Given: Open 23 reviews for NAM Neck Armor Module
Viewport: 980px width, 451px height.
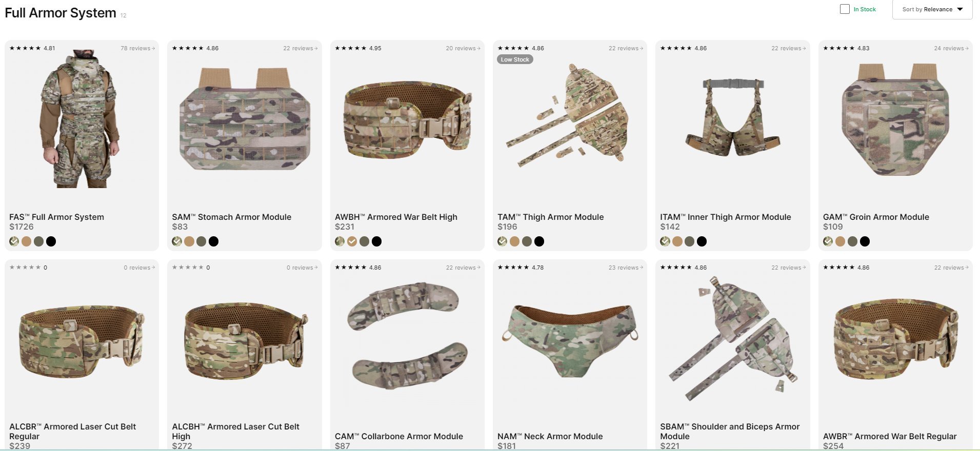Looking at the screenshot, I should [x=626, y=268].
